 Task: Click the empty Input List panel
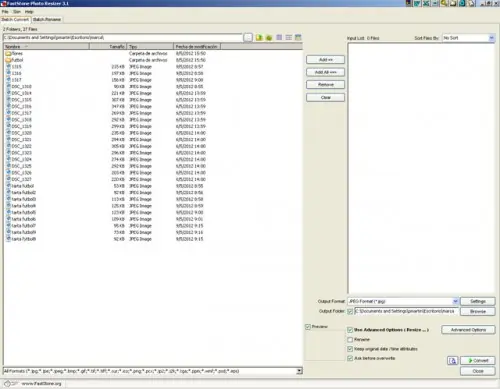pos(421,168)
